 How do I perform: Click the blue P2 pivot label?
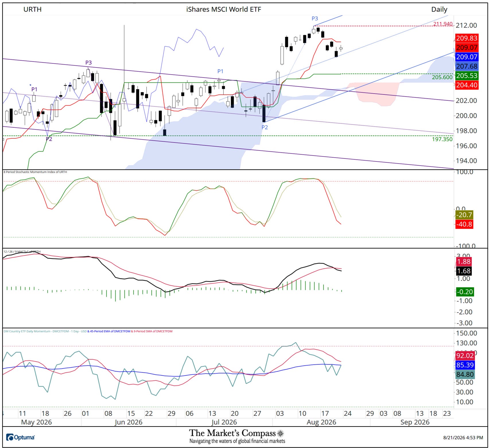pos(265,127)
